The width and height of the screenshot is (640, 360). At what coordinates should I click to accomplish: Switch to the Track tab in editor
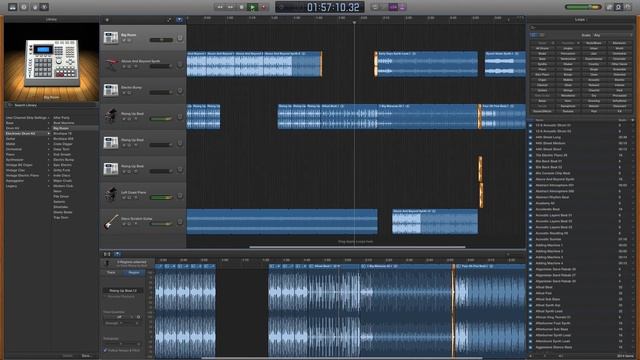pyautogui.click(x=111, y=272)
